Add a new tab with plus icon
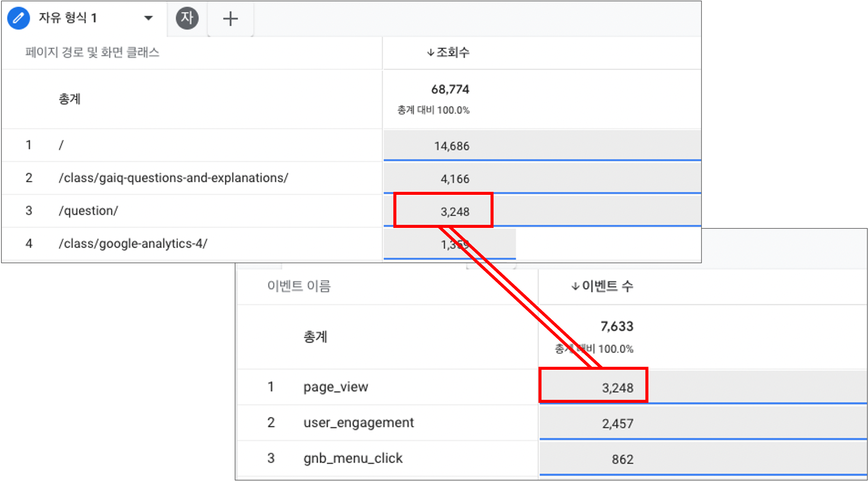The image size is (868, 481). pyautogui.click(x=230, y=19)
